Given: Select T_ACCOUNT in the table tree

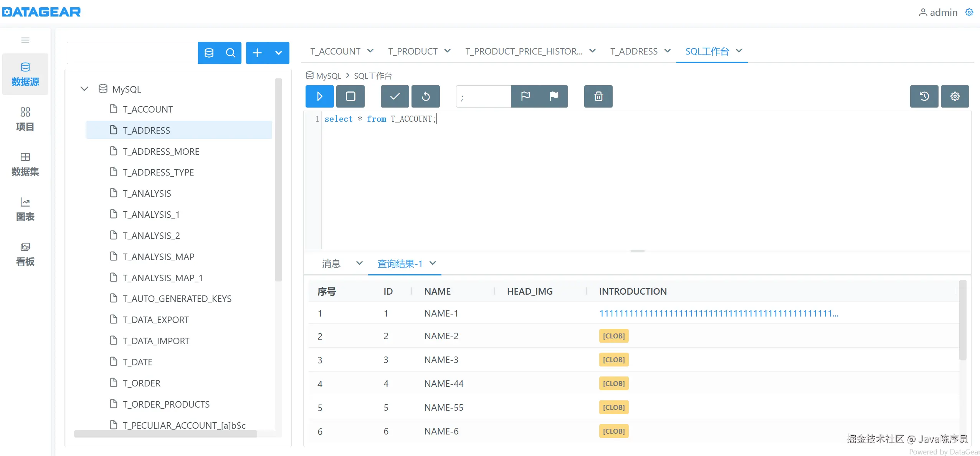Looking at the screenshot, I should tap(147, 109).
